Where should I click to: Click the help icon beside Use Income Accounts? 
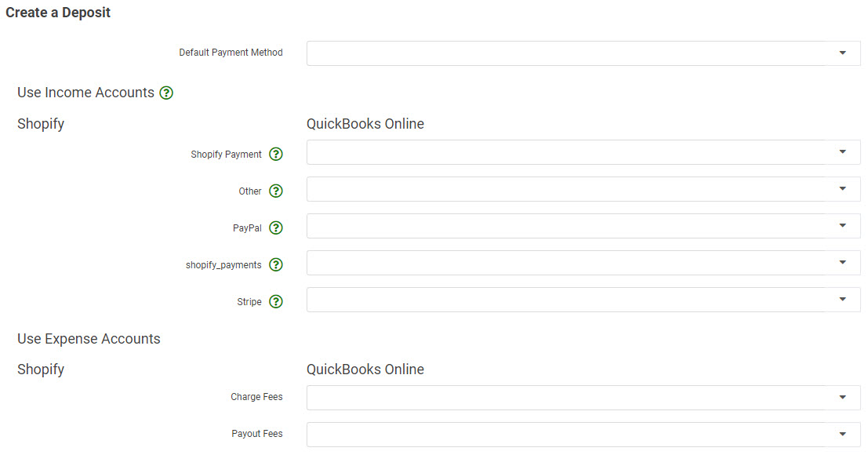(166, 93)
